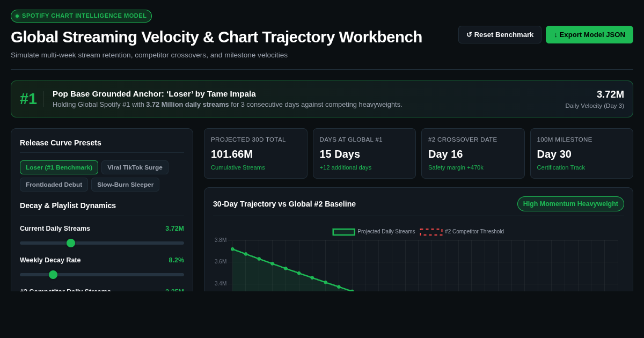The image size is (644, 338).
Task: Click the 3.6M y-axis label
Action: click(221, 262)
